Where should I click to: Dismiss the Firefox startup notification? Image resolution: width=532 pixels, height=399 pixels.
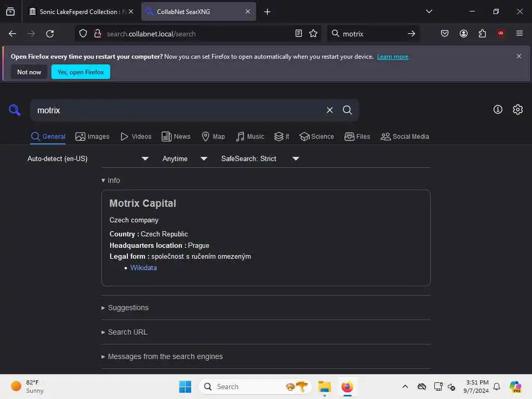coord(518,56)
